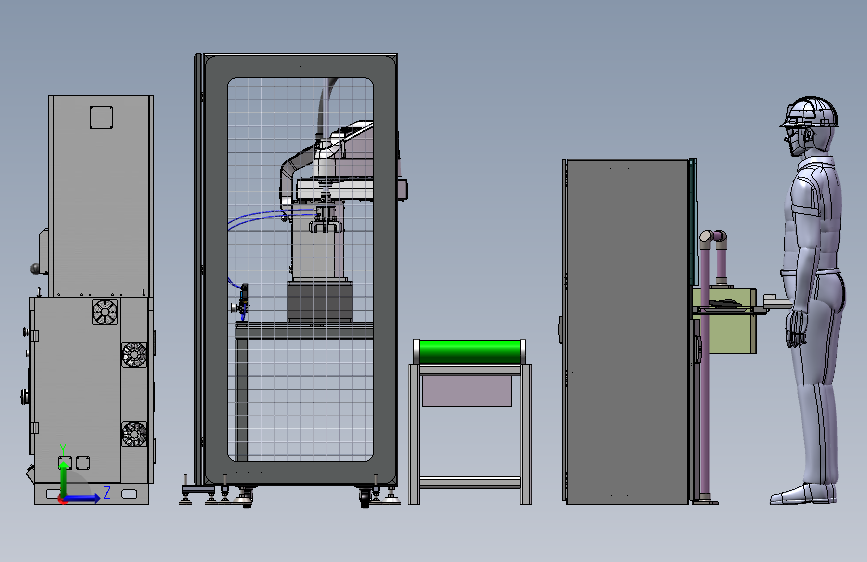This screenshot has height=562, width=867.
Task: Select the lower crossbar of the conveyor stand
Action: tap(470, 482)
